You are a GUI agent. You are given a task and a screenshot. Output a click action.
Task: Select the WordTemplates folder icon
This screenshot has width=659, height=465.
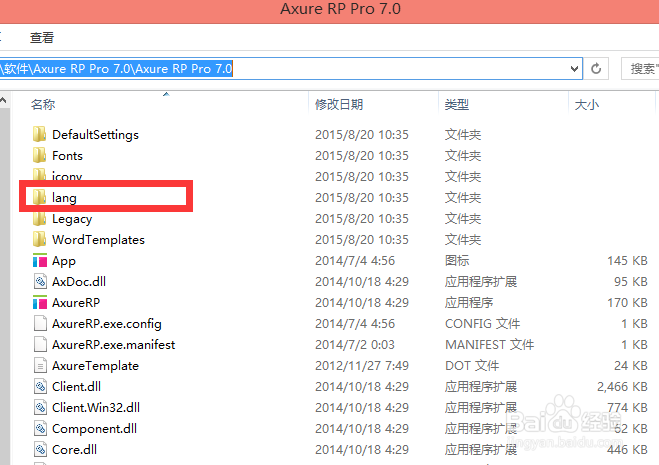40,239
